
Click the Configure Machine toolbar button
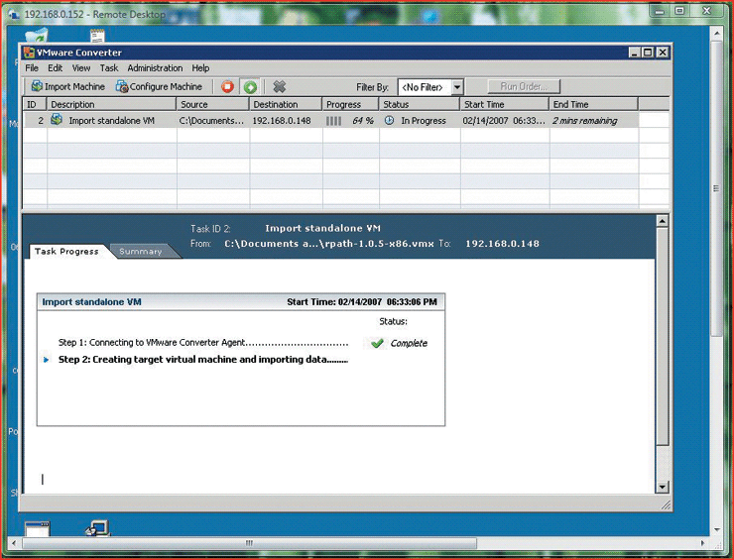159,86
